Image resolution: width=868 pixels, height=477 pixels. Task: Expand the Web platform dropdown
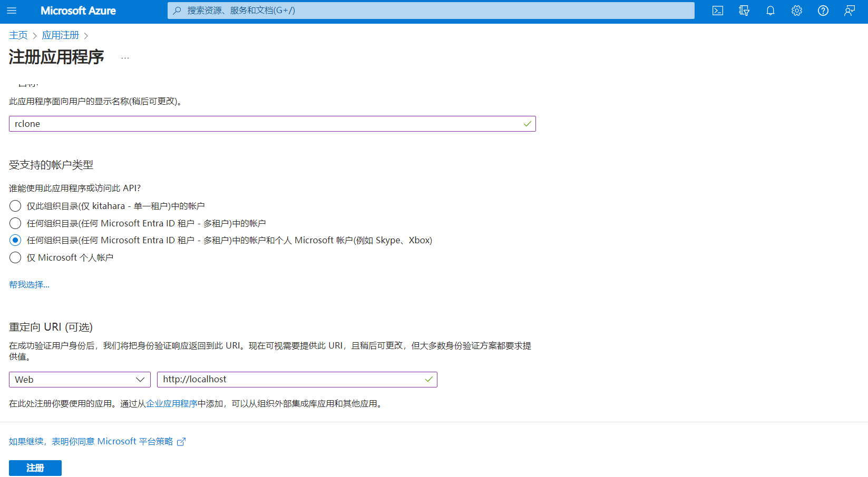click(x=80, y=380)
